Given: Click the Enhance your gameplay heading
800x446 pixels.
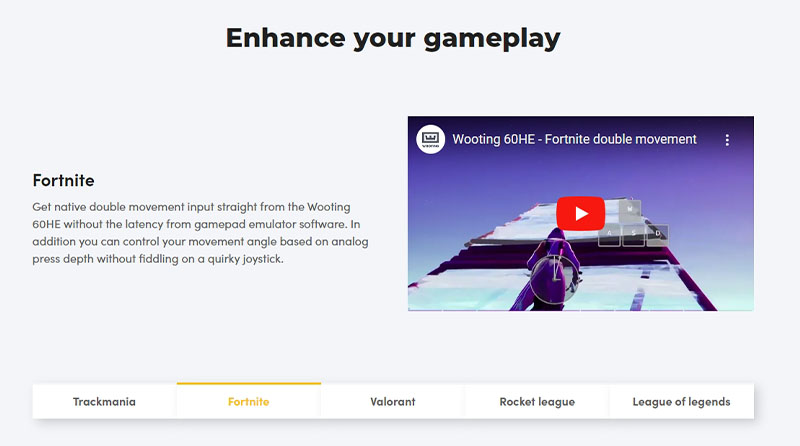Looking at the screenshot, I should [393, 38].
